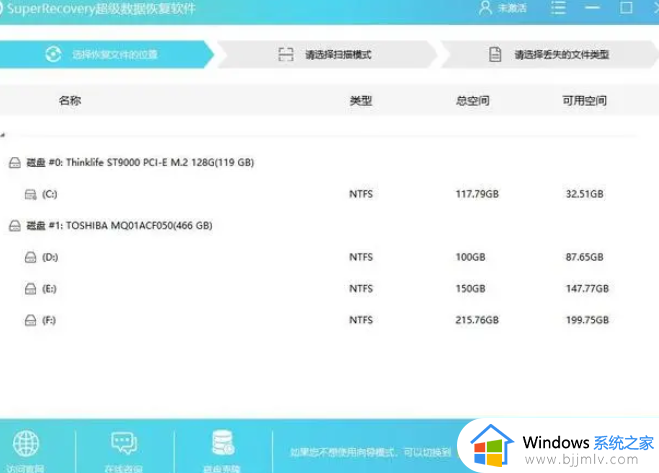This screenshot has height=473, width=659.
Task: Click NTFS type in the E: row
Action: [361, 289]
